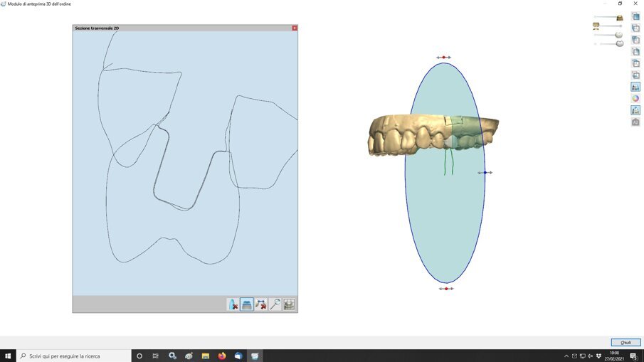Viewport: 644px width, 362px height.
Task: Click the blue plane move handle
Action: pos(485,172)
